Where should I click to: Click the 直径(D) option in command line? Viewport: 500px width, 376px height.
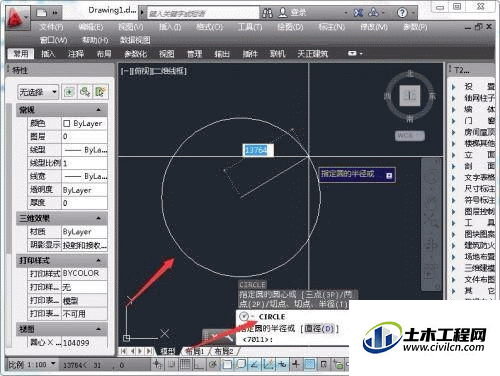pos(319,329)
